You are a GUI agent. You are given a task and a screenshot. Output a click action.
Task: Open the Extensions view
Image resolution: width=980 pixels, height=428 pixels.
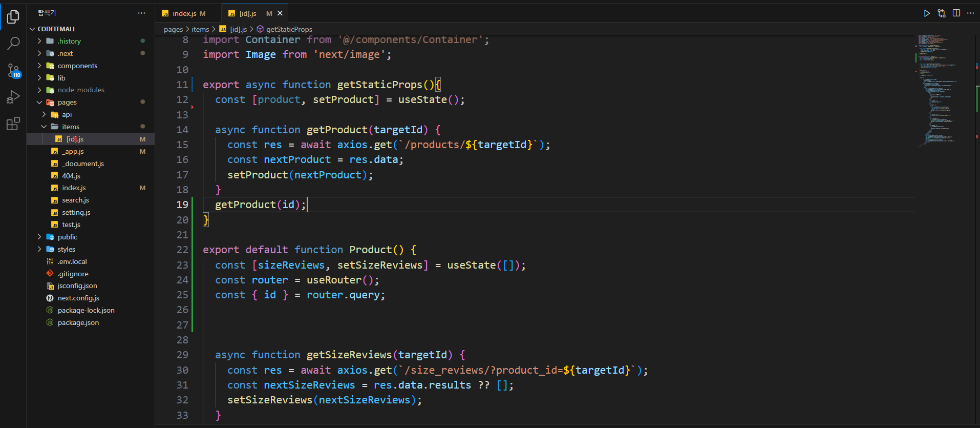pos(13,124)
